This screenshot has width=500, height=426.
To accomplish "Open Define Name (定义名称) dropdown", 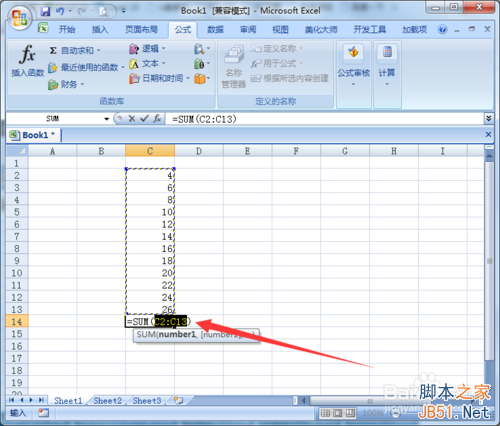I will [x=277, y=49].
